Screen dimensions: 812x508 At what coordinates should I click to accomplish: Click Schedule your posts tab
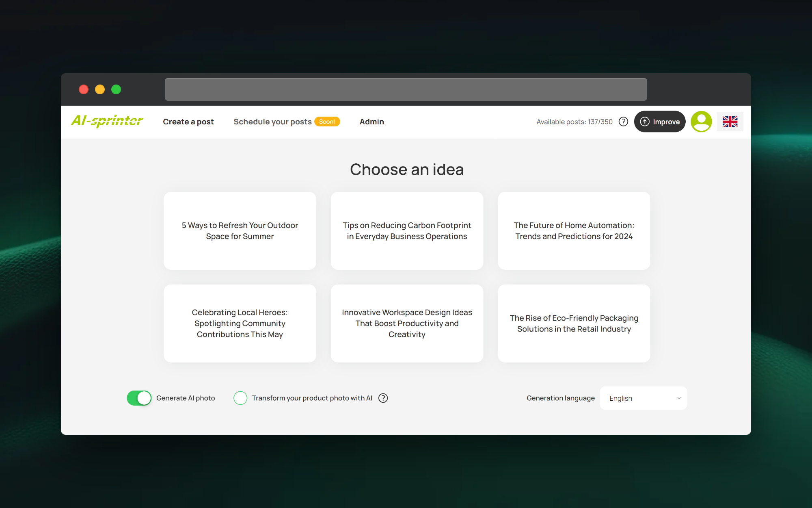pos(272,122)
